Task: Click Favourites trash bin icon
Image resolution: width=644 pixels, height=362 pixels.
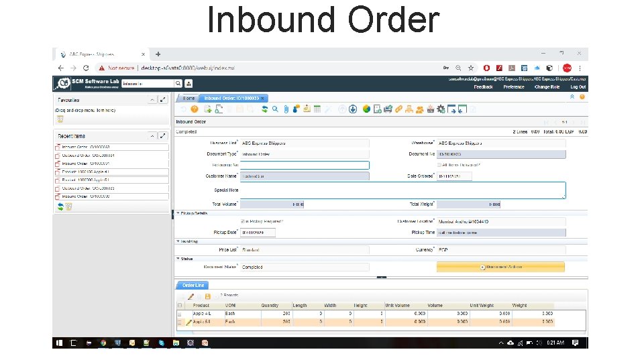Action: click(60, 119)
